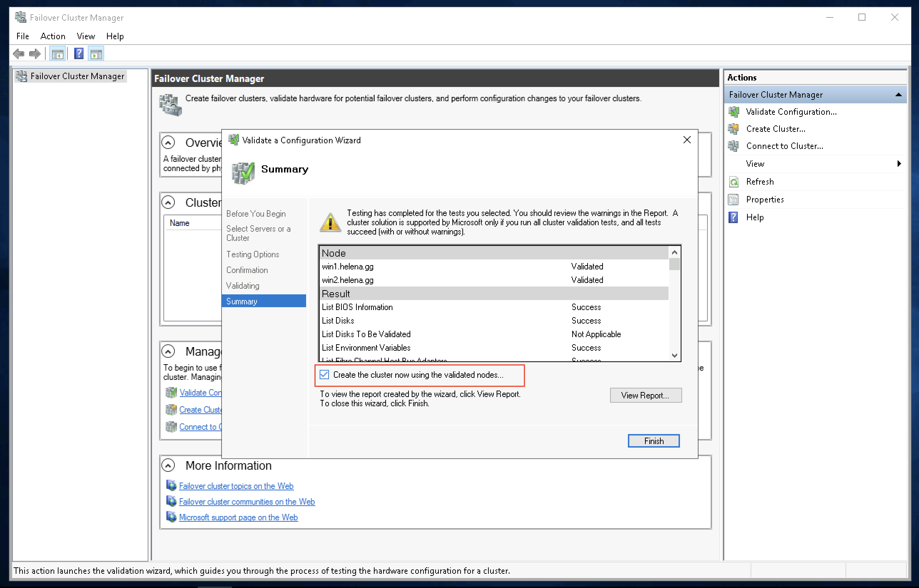This screenshot has width=919, height=588.
Task: Open the File menu
Action: point(22,36)
